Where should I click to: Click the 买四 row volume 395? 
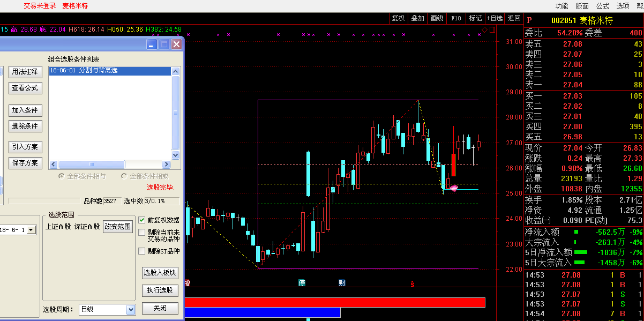(x=636, y=126)
